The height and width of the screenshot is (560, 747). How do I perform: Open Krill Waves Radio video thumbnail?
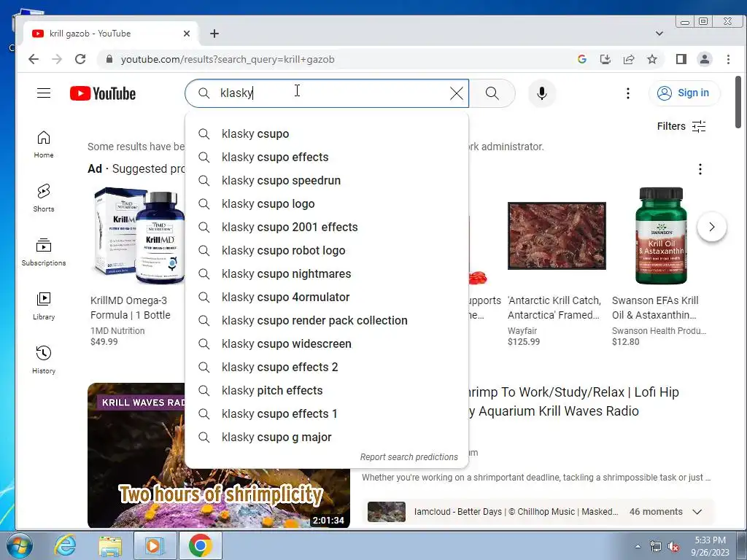click(x=219, y=455)
